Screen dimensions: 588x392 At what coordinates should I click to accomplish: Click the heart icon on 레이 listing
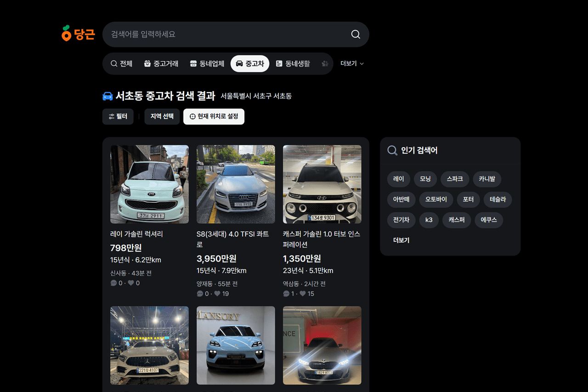point(130,283)
